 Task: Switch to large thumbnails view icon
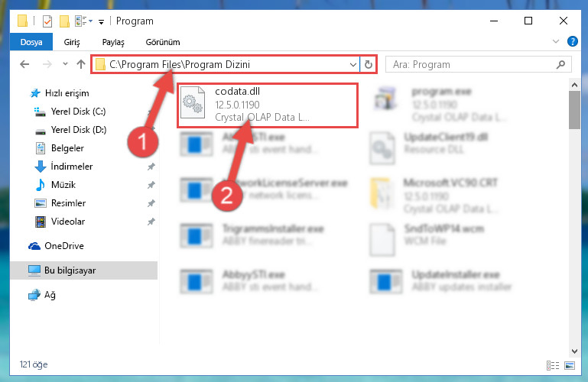pos(570,365)
